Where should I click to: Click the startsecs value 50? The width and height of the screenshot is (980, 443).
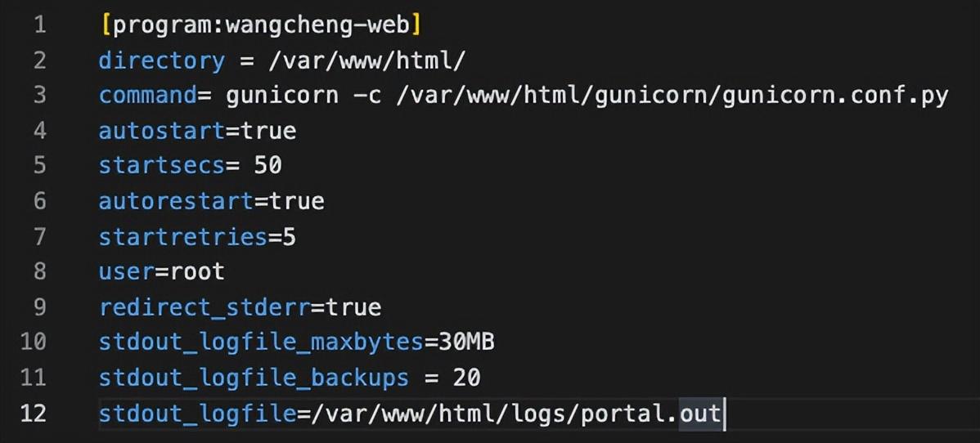(268, 166)
